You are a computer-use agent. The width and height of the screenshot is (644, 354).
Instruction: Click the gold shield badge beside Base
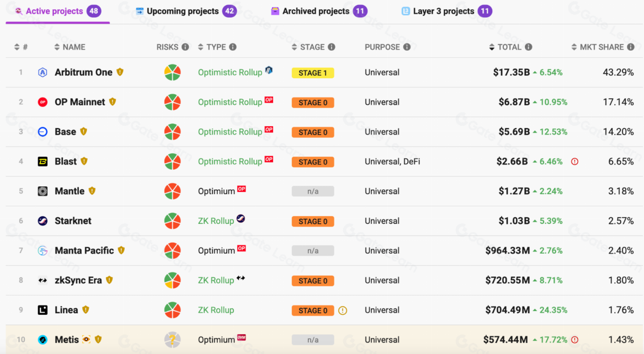[x=84, y=132]
